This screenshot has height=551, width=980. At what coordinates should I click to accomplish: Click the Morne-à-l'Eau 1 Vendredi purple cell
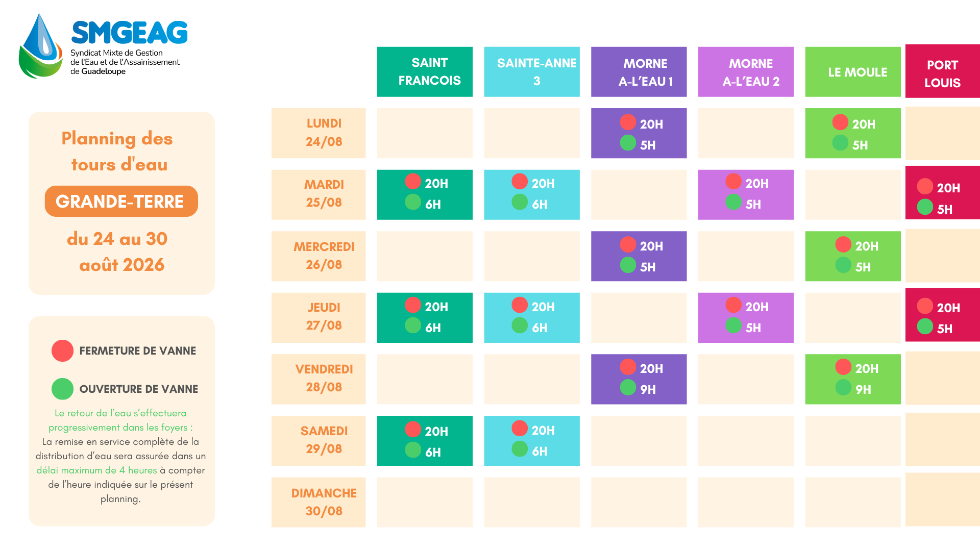[x=639, y=380]
